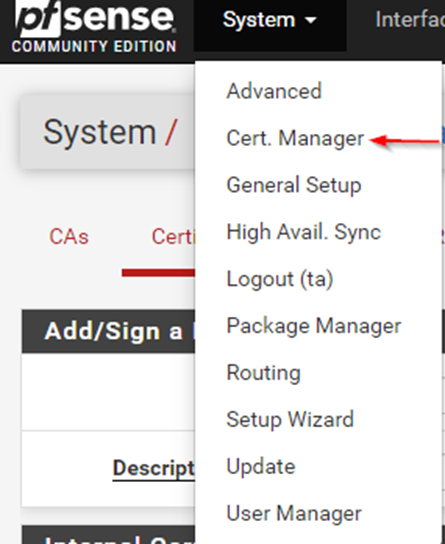Click Logout (ta) in the menu
Viewport: 445px width, 544px height.
click(280, 279)
